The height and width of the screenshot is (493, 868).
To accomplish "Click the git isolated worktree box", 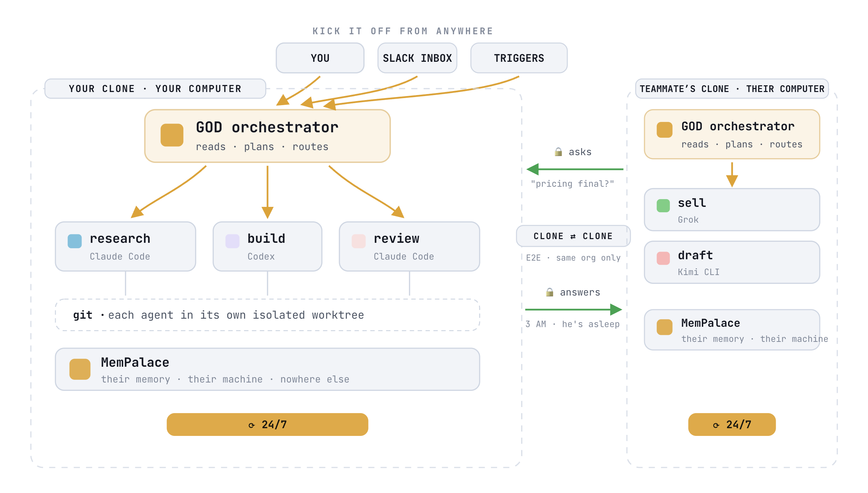I will 267,315.
